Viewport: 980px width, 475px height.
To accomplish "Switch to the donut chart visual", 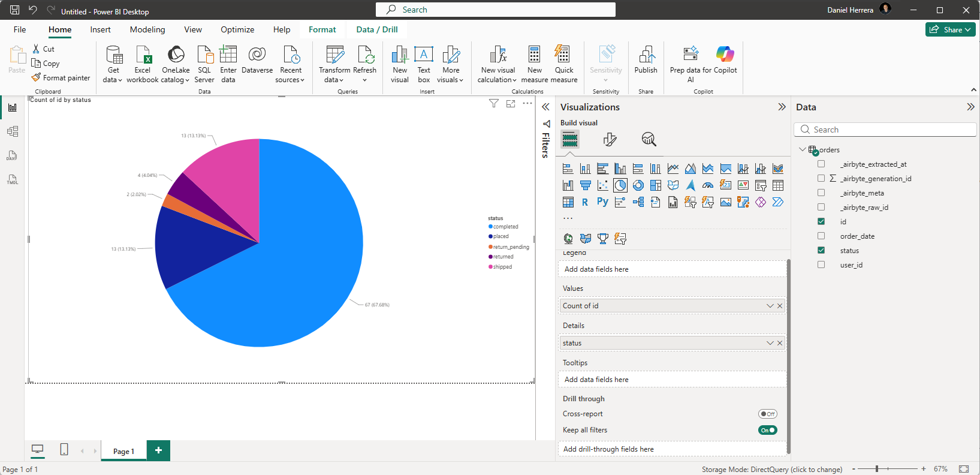I will 638,185.
